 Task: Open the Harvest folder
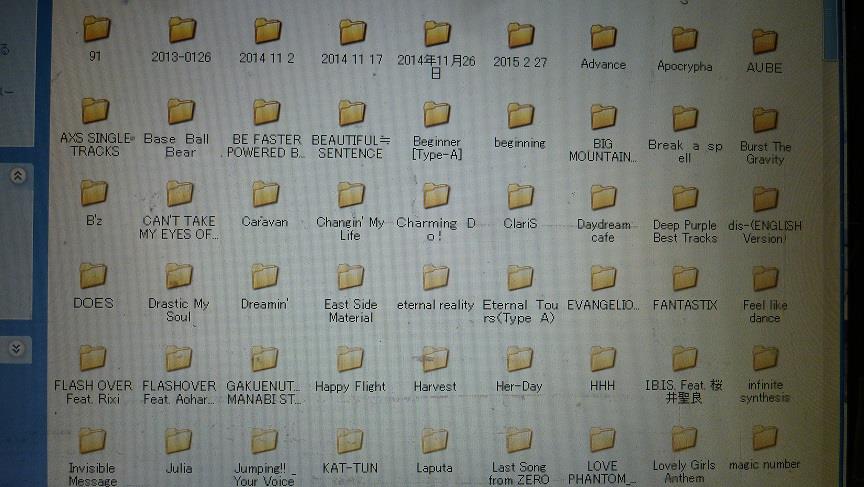(435, 359)
